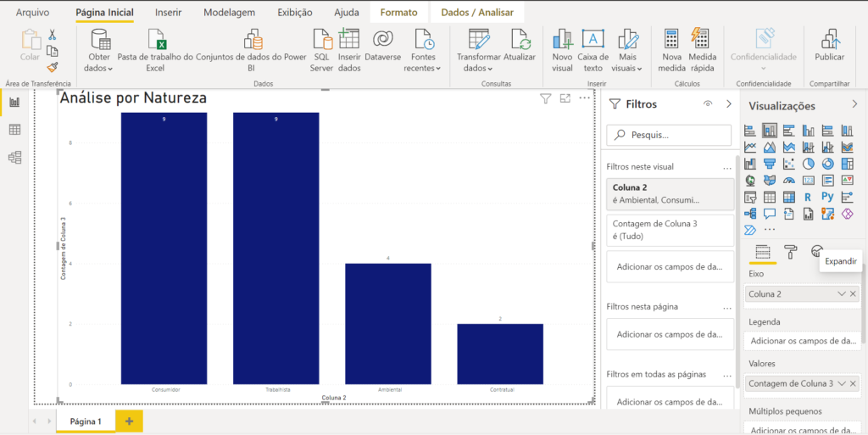The height and width of the screenshot is (435, 868).
Task: Select the KPI visual
Action: pos(847,181)
